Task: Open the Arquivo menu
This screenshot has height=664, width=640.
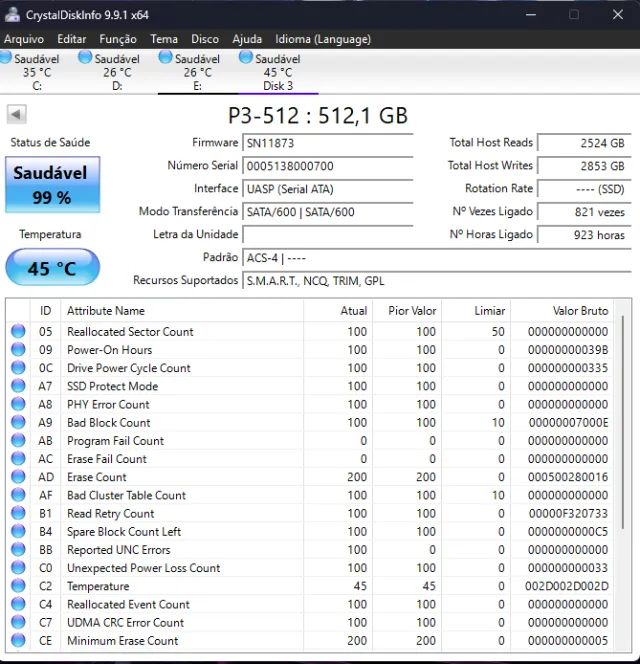Action: (24, 39)
